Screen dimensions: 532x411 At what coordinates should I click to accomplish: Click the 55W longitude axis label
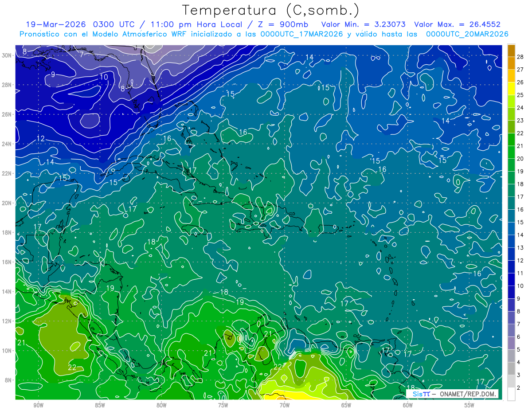click(469, 405)
